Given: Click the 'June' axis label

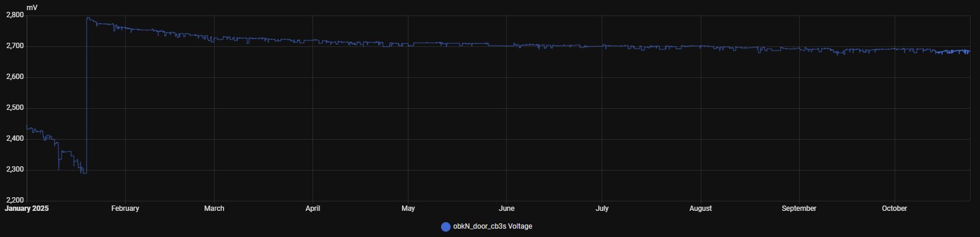Looking at the screenshot, I should pos(506,208).
